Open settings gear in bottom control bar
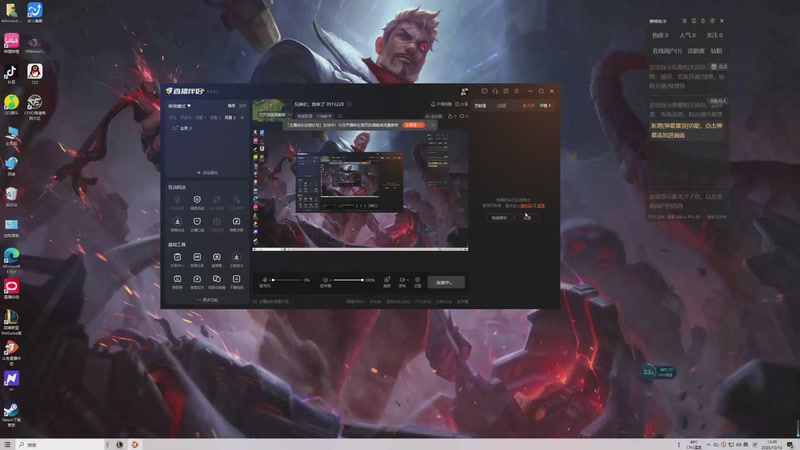800x450 pixels. pyautogui.click(x=417, y=280)
